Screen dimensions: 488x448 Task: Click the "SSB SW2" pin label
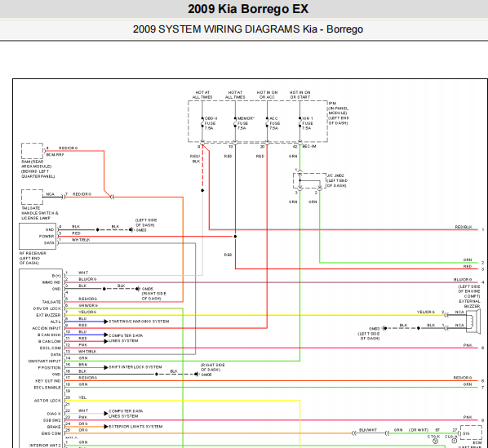(x=52, y=420)
